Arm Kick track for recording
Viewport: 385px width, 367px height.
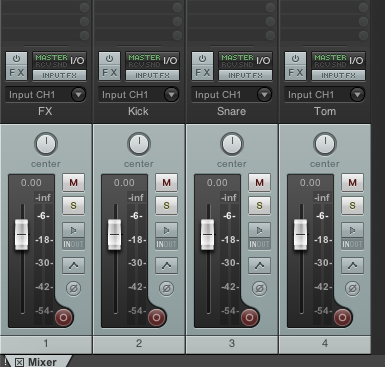pyautogui.click(x=156, y=317)
